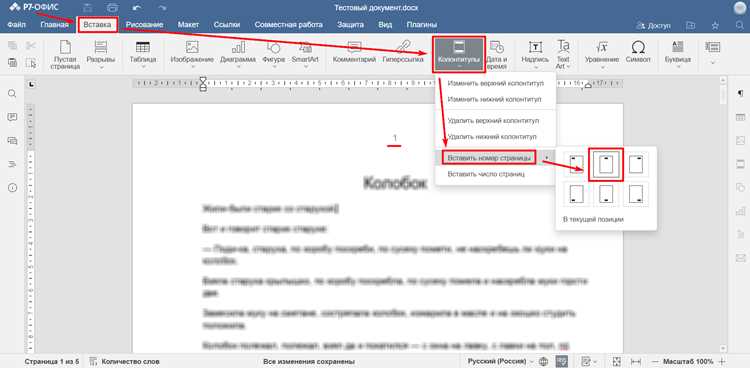Image resolution: width=750 pixels, height=368 pixels.
Task: Click the search magnifier in top right
Action: [739, 25]
